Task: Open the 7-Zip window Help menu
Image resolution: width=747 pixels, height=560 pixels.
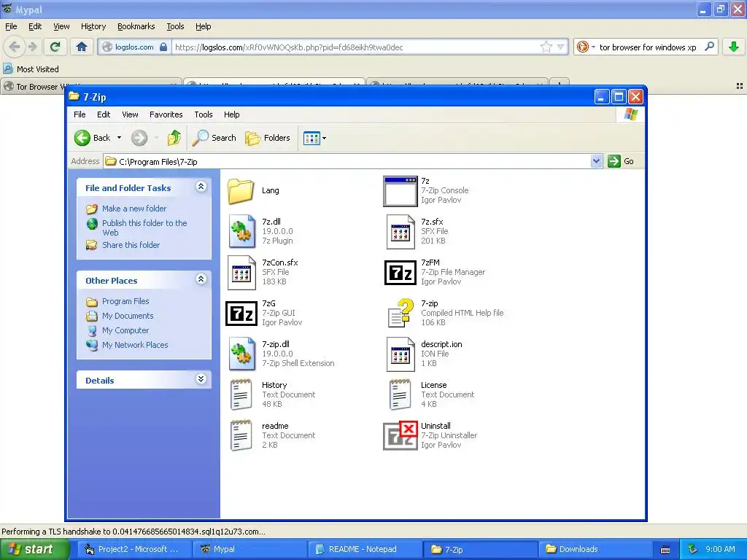Action: coord(231,114)
